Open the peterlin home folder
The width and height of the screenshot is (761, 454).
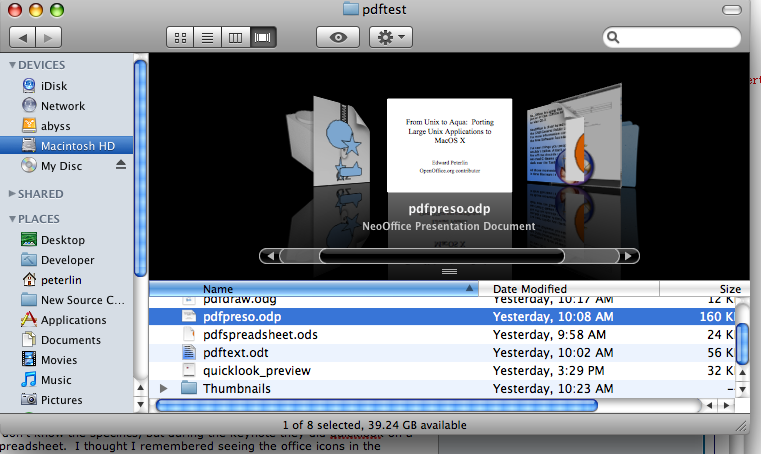[66, 280]
